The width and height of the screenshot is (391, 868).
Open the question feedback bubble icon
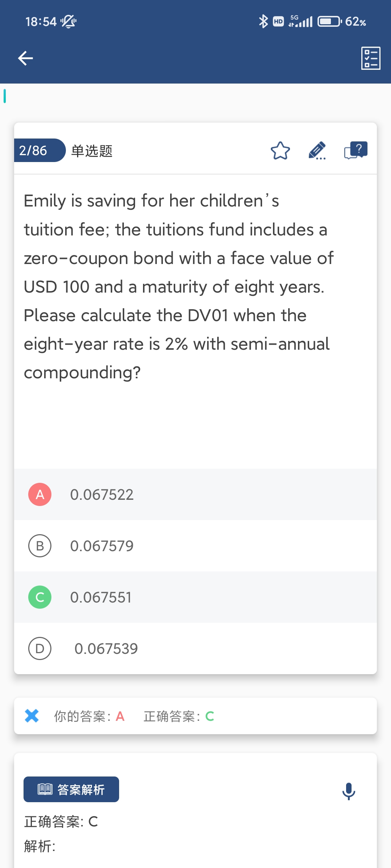click(x=356, y=150)
